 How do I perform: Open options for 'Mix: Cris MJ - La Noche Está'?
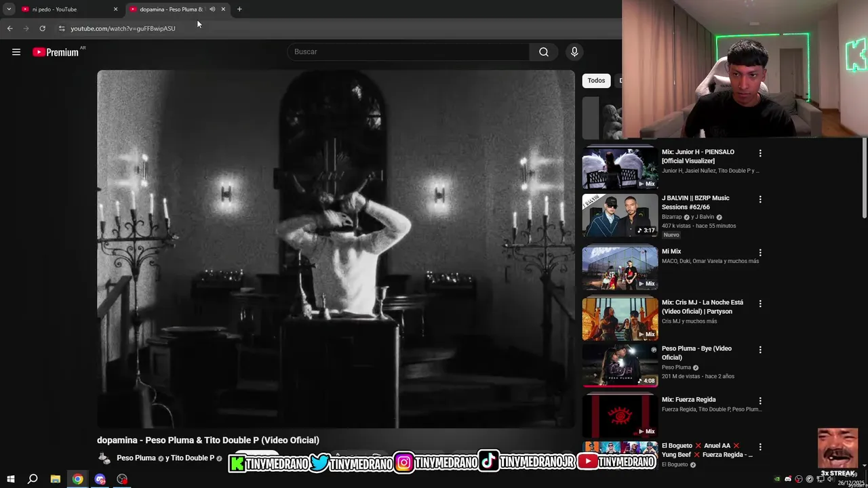click(x=760, y=304)
